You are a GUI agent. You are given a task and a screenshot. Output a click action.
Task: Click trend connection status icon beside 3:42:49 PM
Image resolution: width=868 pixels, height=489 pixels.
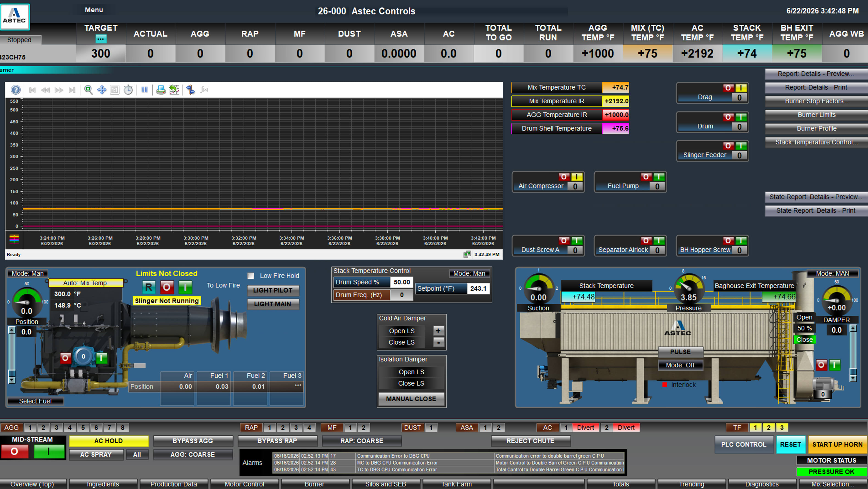[x=467, y=254]
